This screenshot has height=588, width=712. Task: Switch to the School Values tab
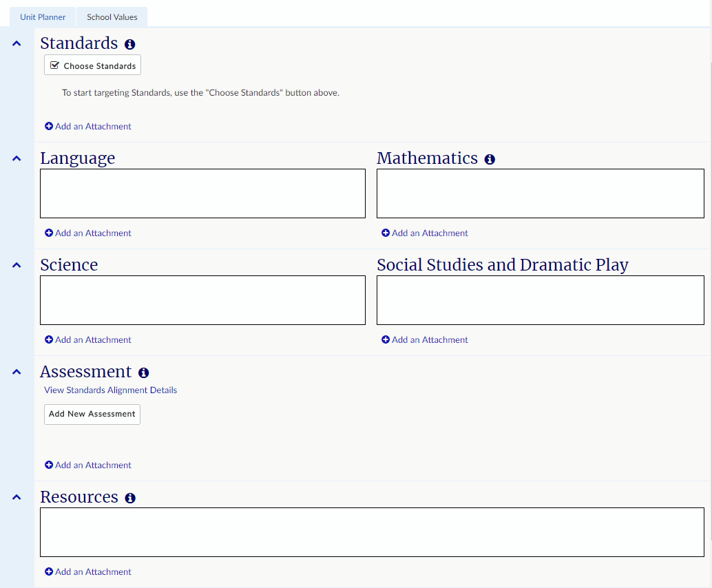[x=112, y=17]
